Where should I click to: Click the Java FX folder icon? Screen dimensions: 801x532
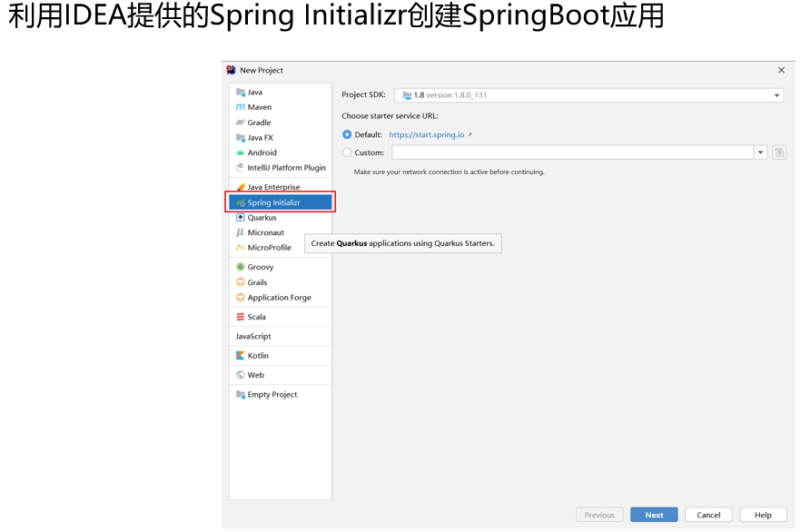(x=240, y=138)
